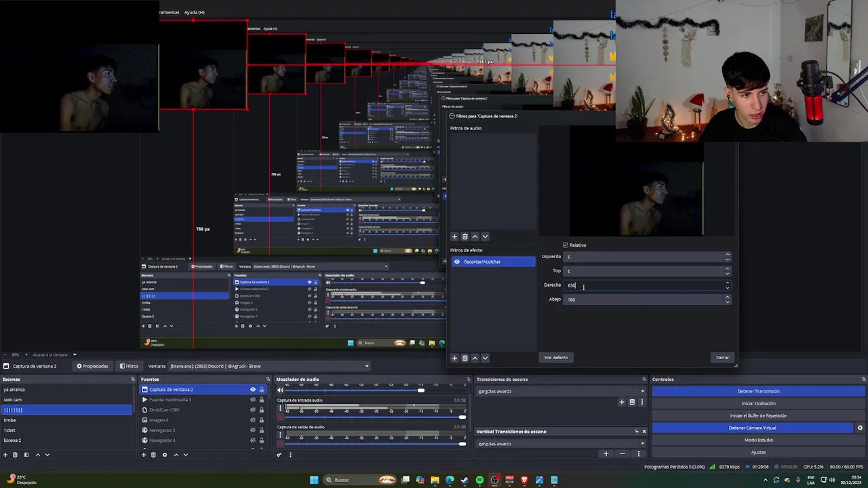The height and width of the screenshot is (488, 868).
Task: Click Captura de entrada audio volume slider handle
Action: click(x=463, y=417)
